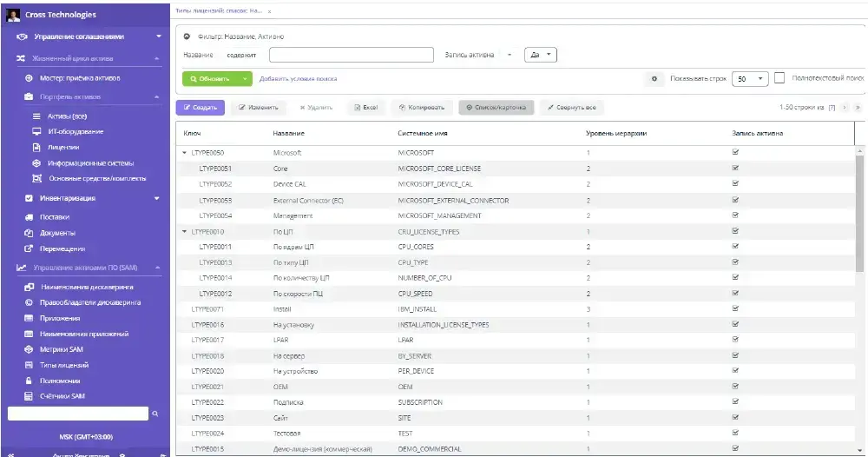Click the Создать button
This screenshot has width=868, height=457.
tap(201, 108)
